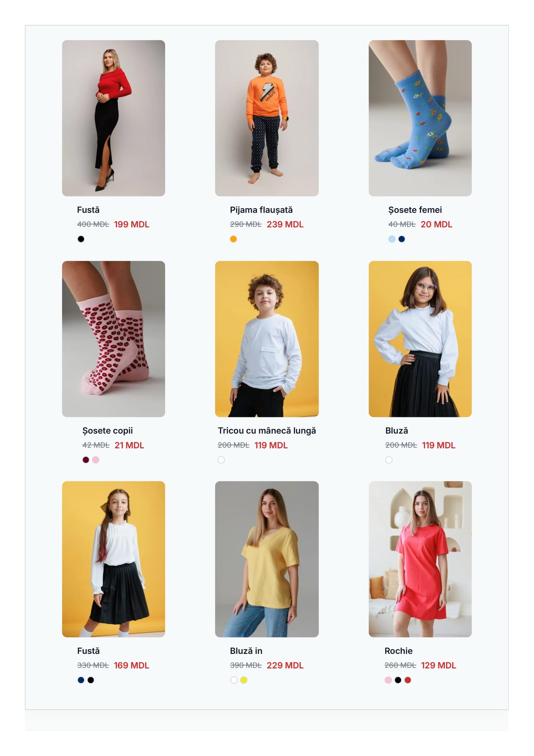This screenshot has width=534, height=756.
Task: Open the blue floral Șosete femei image
Action: 420,118
